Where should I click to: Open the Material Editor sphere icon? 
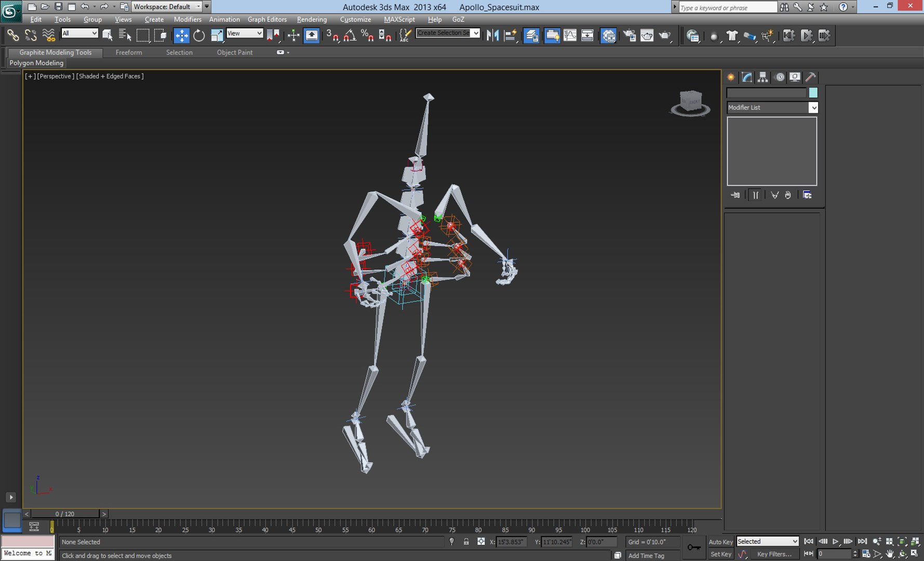click(608, 35)
